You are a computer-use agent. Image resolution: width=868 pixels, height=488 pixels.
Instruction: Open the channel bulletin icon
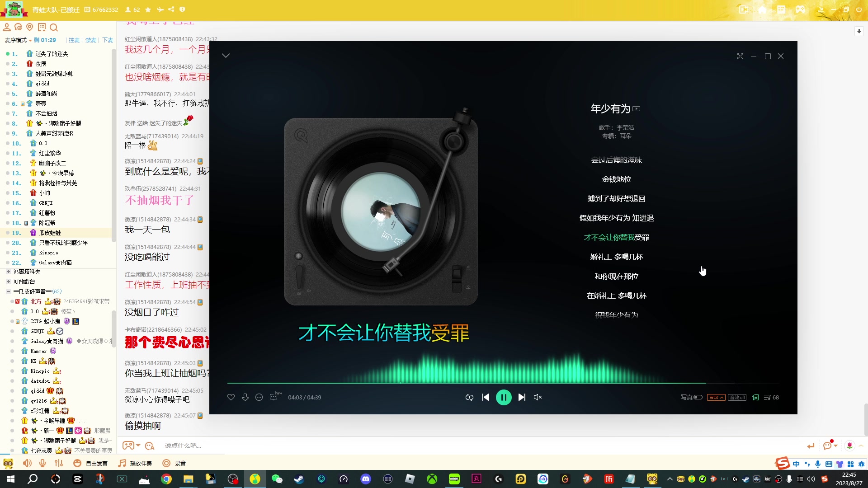(42, 27)
